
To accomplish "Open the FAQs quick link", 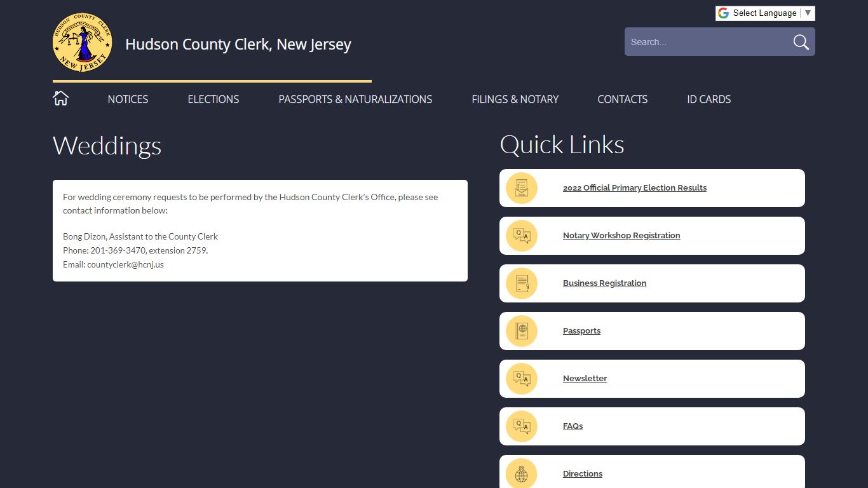I will click(573, 426).
